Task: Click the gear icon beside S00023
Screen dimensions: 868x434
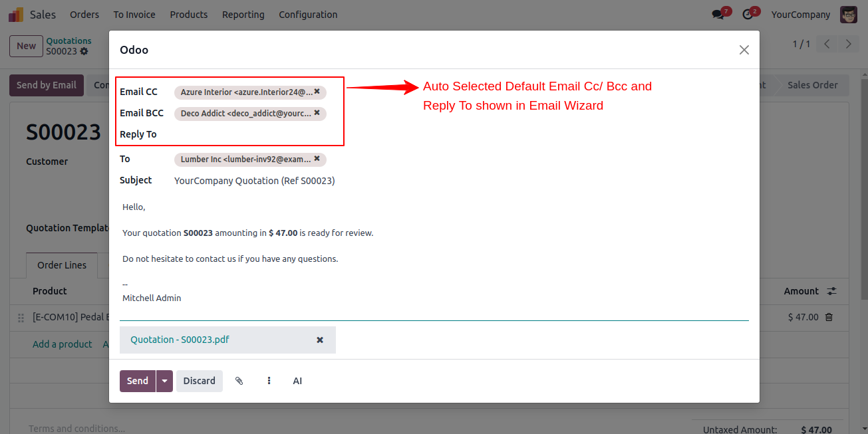Action: click(84, 51)
